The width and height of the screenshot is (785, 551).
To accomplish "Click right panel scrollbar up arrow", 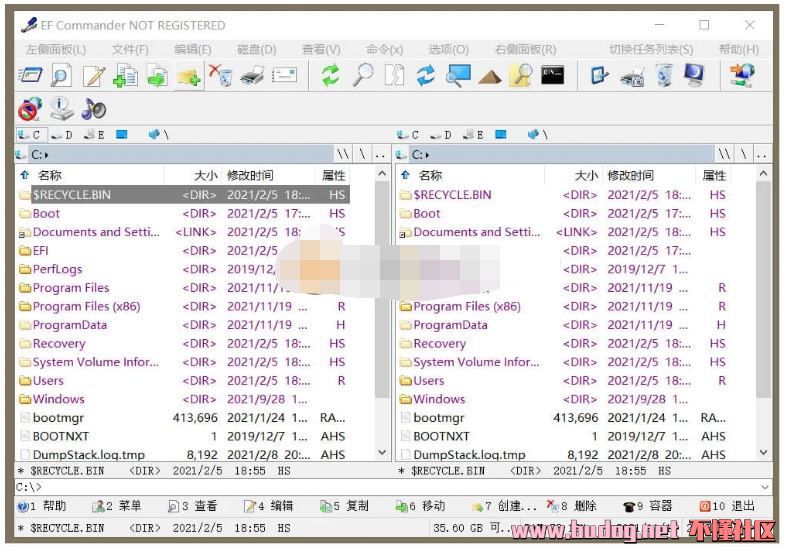I will pyautogui.click(x=763, y=174).
